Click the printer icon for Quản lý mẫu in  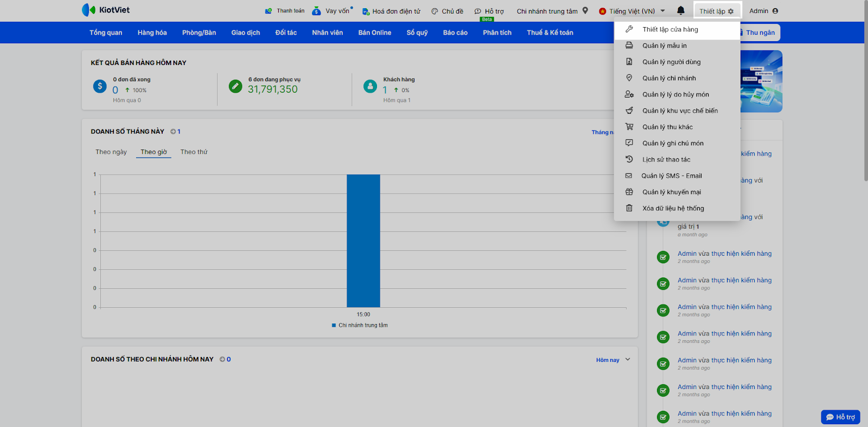tap(629, 46)
